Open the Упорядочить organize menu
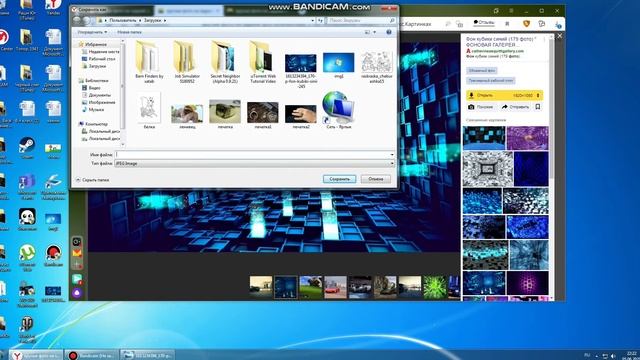 92,32
